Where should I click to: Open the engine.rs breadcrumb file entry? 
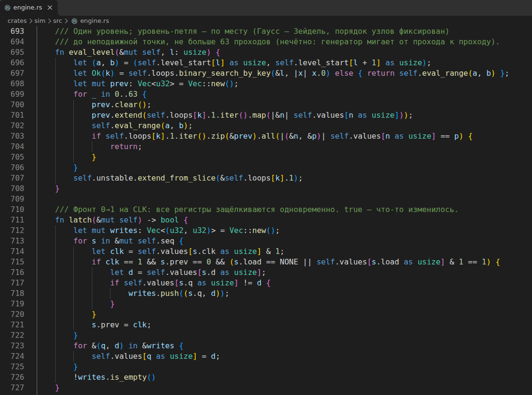[94, 20]
